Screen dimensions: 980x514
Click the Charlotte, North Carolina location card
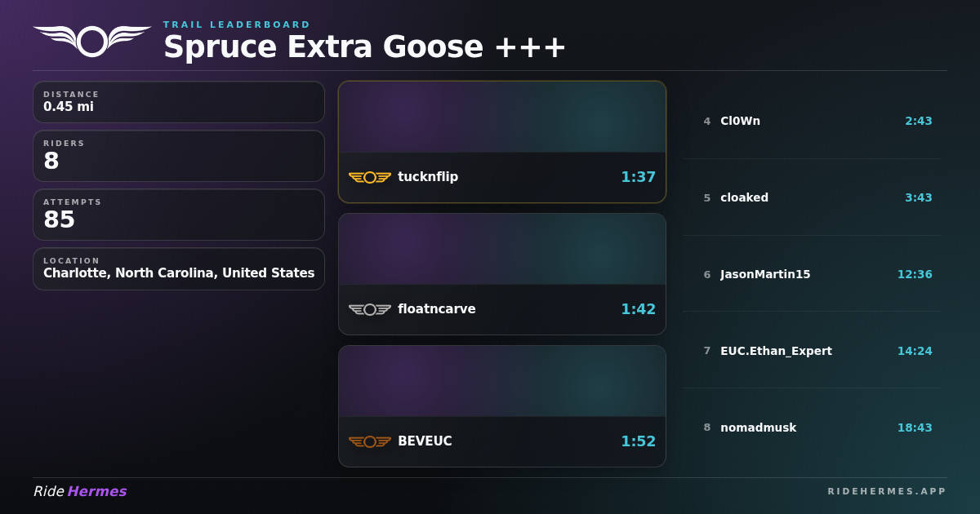tap(178, 268)
